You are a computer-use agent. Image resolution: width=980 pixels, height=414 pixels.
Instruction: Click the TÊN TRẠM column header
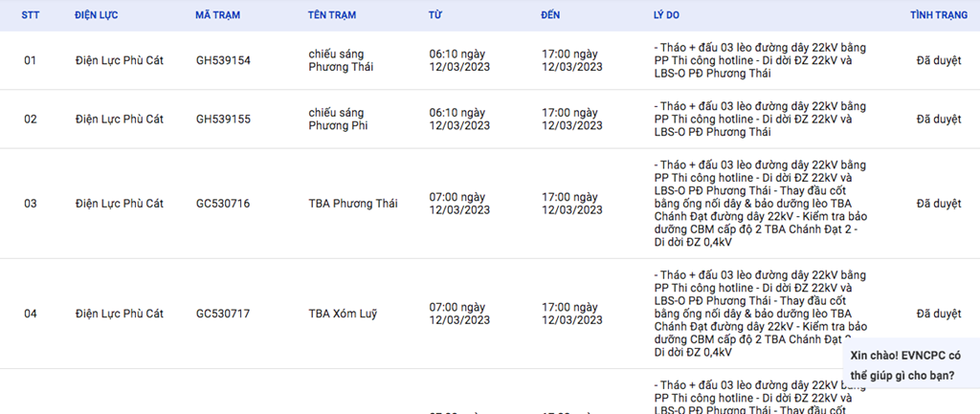[x=332, y=15]
